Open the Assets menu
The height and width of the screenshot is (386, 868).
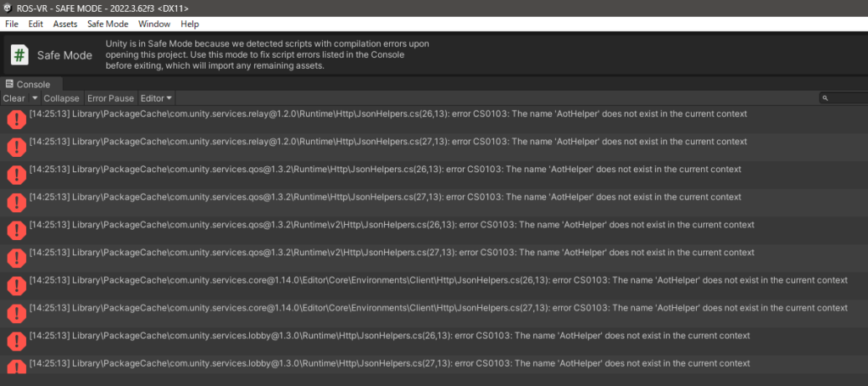pos(65,25)
